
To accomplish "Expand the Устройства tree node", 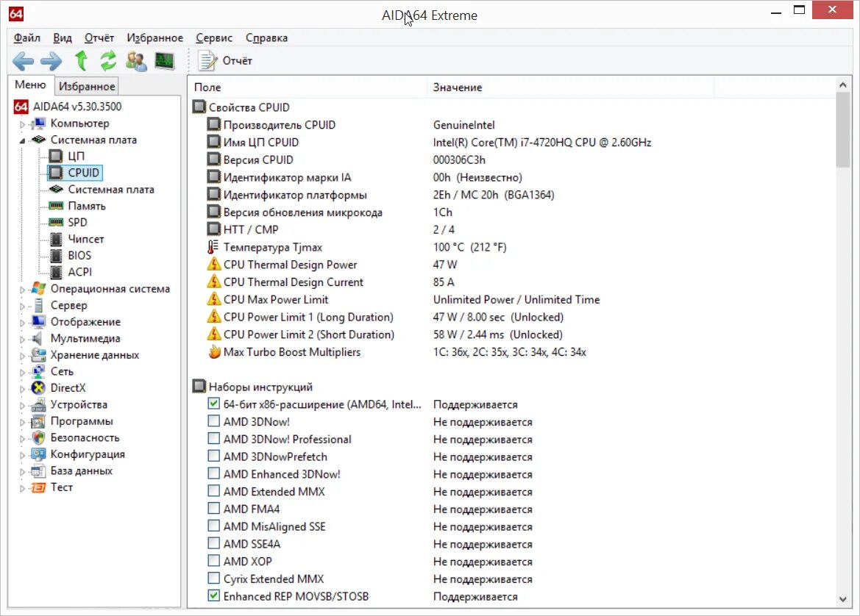I will pos(23,406).
